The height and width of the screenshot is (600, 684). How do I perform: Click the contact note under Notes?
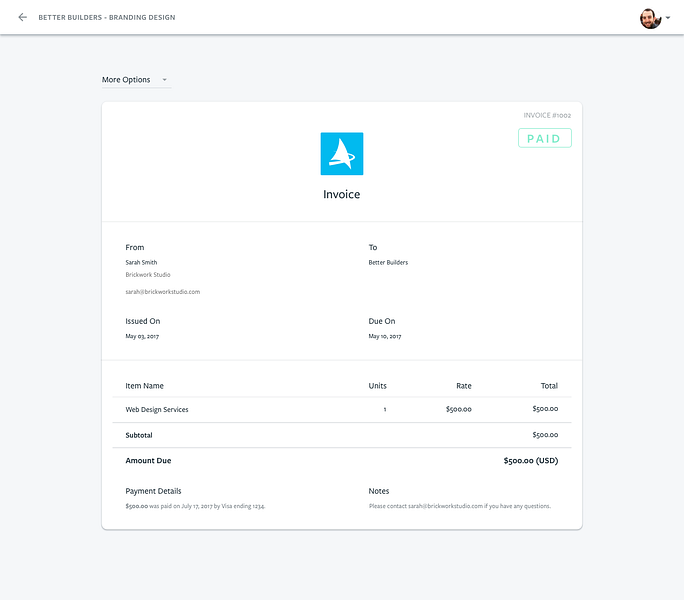[460, 506]
